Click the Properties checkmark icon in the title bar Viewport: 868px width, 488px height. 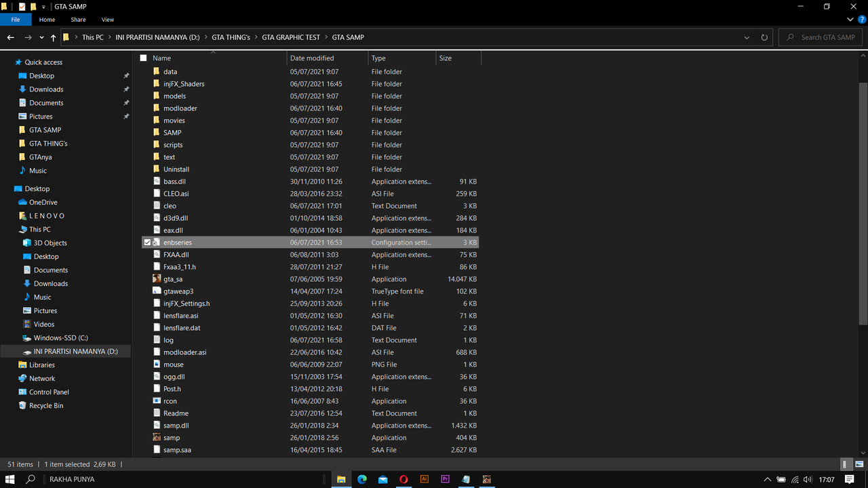[x=22, y=6]
